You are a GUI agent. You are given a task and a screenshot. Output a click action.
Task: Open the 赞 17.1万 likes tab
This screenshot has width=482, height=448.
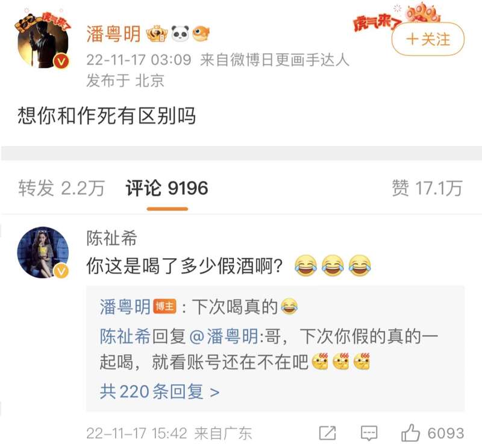(427, 188)
